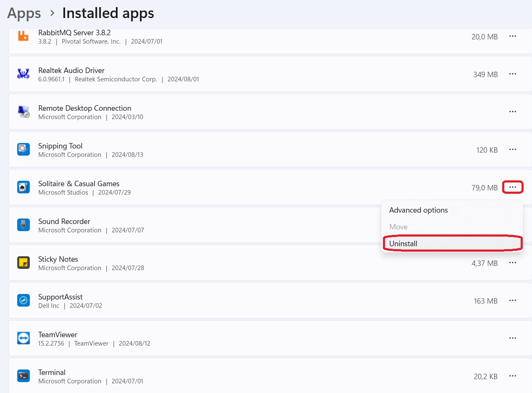Click the 2024/07/07 Sound Recorder date
The height and width of the screenshot is (393, 532).
pyautogui.click(x=128, y=230)
